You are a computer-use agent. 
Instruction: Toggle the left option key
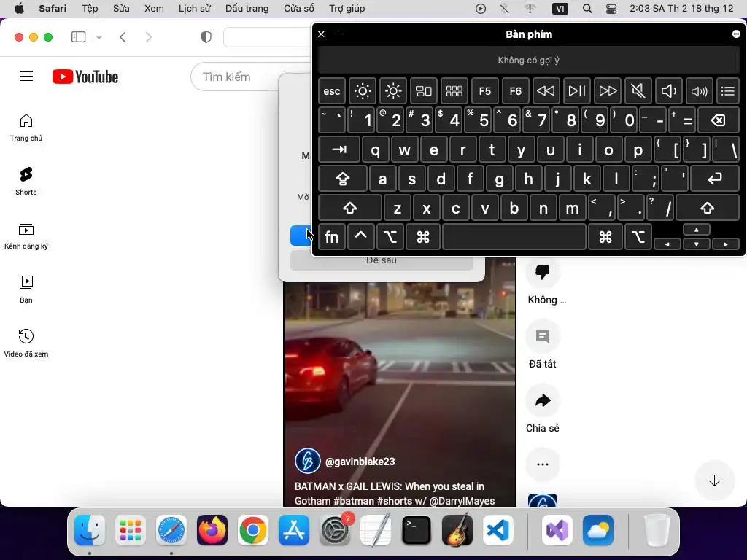coord(390,237)
